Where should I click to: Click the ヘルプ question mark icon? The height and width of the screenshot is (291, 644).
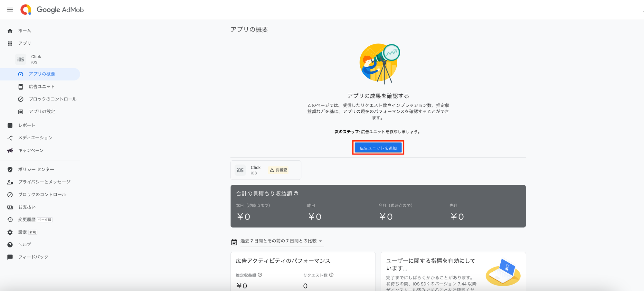click(10, 245)
